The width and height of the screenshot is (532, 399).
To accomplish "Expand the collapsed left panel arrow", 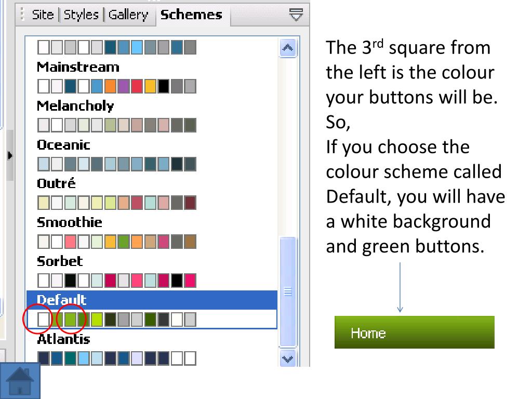I will click(x=10, y=156).
